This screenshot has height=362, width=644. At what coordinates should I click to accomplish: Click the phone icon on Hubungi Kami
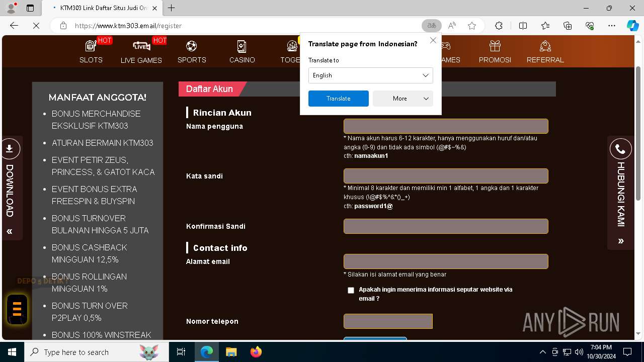point(621,149)
